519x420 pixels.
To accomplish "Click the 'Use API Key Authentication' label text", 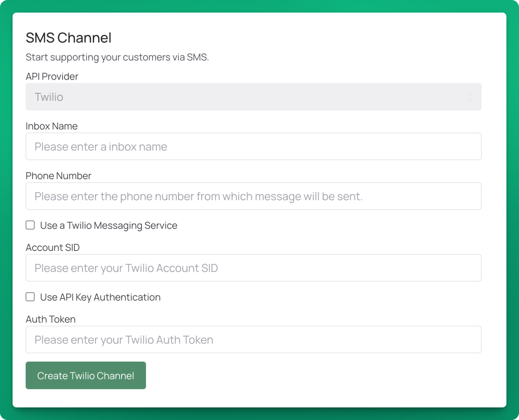I will (x=100, y=297).
